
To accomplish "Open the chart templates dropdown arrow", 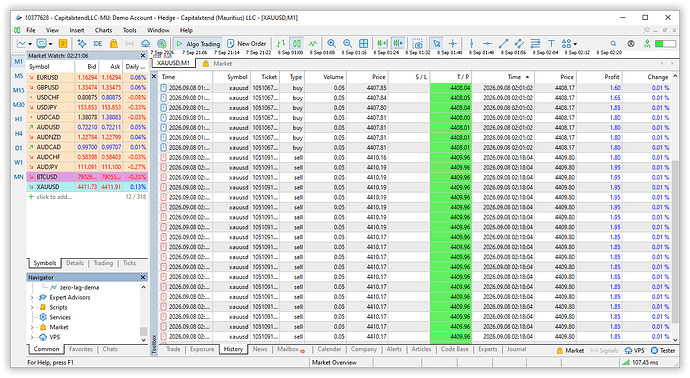I will tap(51, 44).
